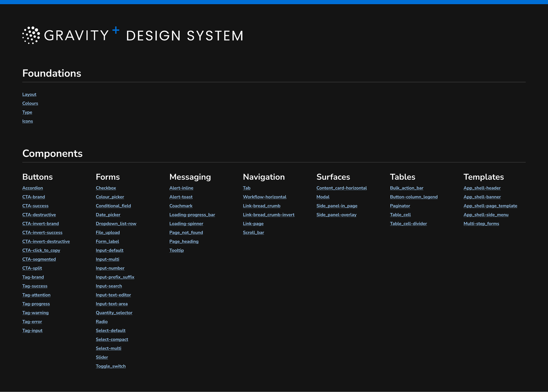The width and height of the screenshot is (548, 392).
Task: Open the Accordion component link
Action: click(x=33, y=188)
